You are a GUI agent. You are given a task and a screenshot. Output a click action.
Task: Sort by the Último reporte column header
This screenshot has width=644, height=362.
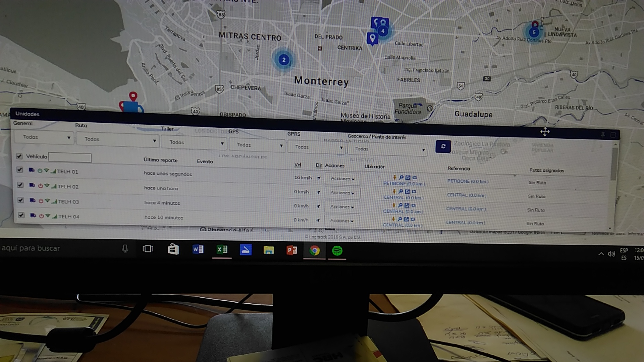click(160, 160)
